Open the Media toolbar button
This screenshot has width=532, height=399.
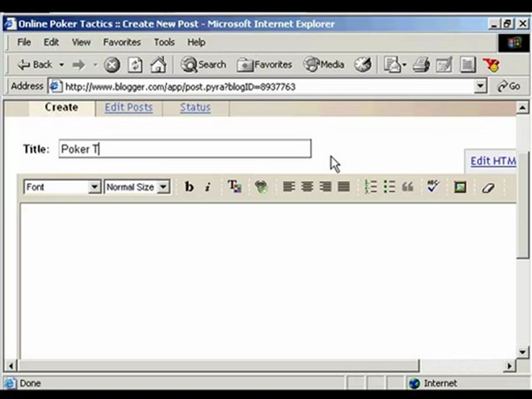pyautogui.click(x=324, y=64)
